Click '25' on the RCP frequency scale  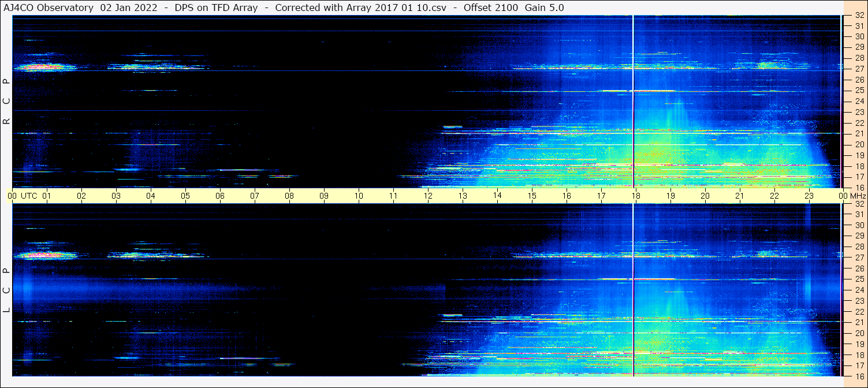(859, 90)
